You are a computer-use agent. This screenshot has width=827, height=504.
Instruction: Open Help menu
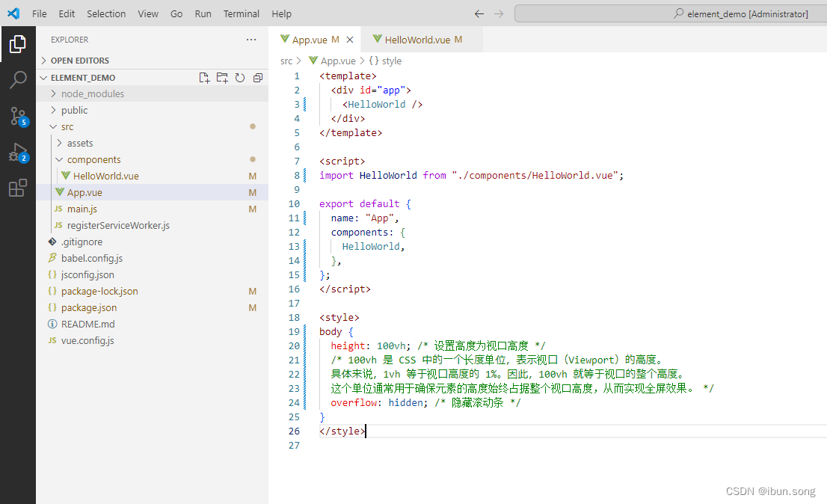point(282,13)
